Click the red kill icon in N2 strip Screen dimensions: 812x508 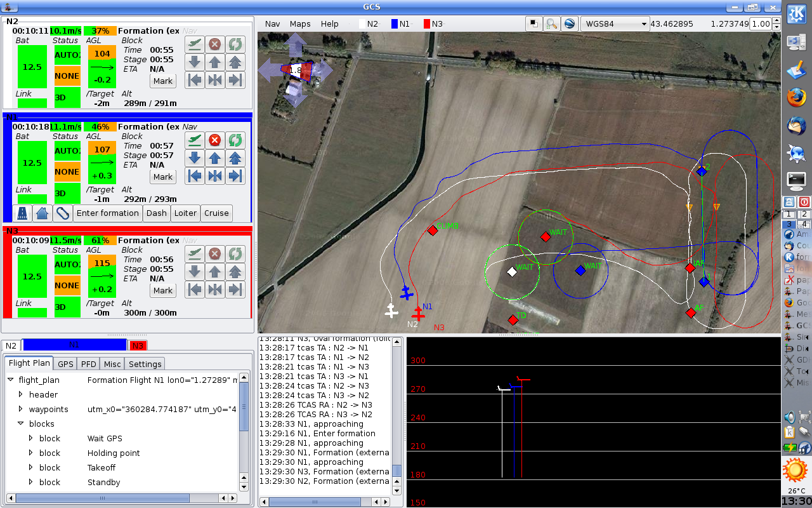tap(215, 44)
